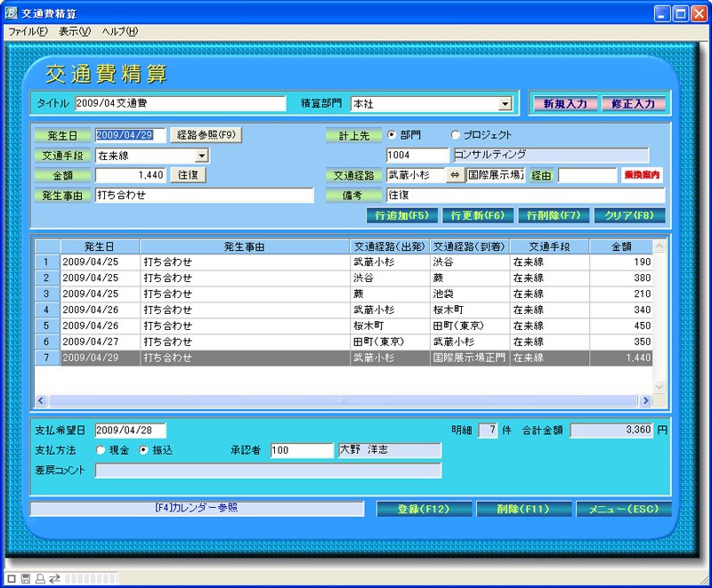Click the square icon in status bar
712x588 pixels.
tap(12, 578)
